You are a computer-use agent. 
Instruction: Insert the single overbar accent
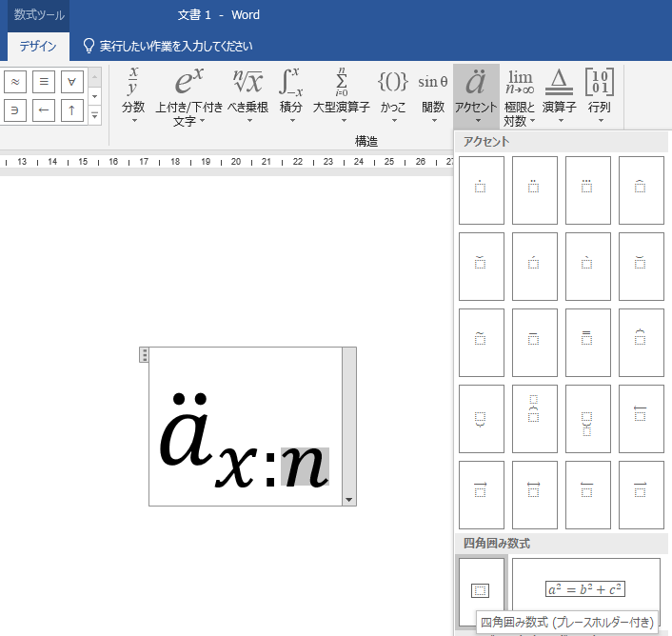click(x=534, y=343)
